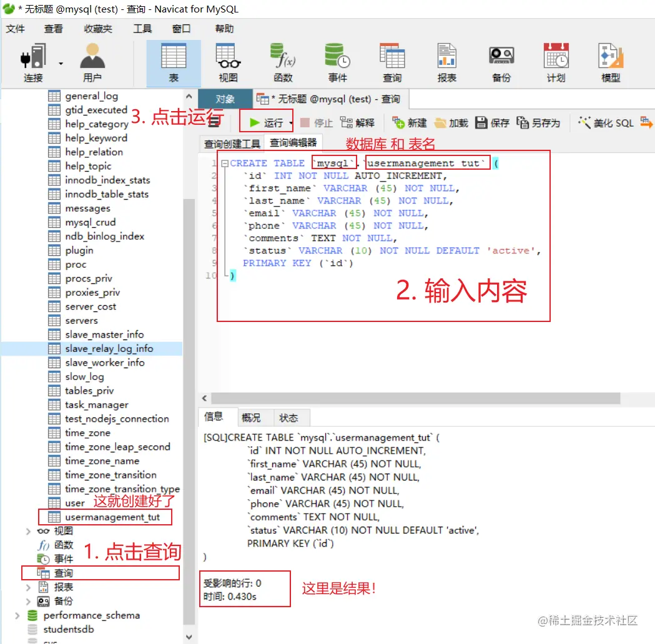Image resolution: width=655 pixels, height=644 pixels.
Task: Click the 事件 node in tree
Action: tap(56, 559)
